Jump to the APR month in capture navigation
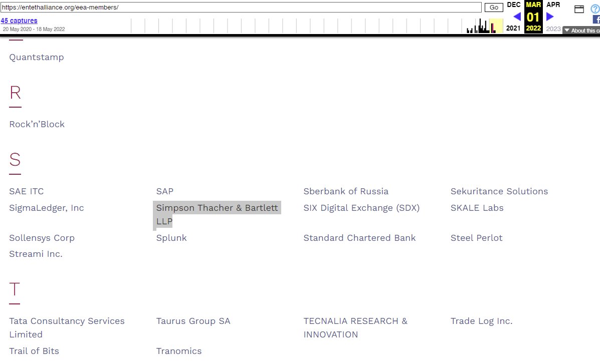 pos(553,5)
